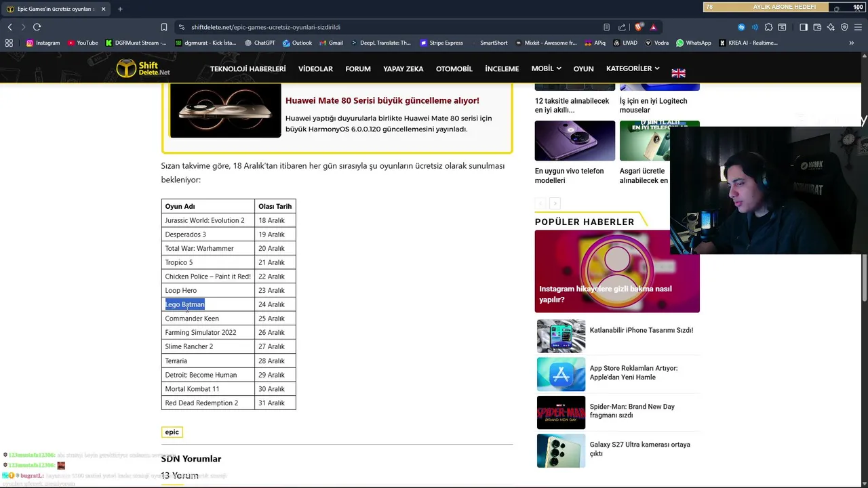This screenshot has height=488, width=868.
Task: Click the carousel next arrow under cards
Action: point(555,203)
